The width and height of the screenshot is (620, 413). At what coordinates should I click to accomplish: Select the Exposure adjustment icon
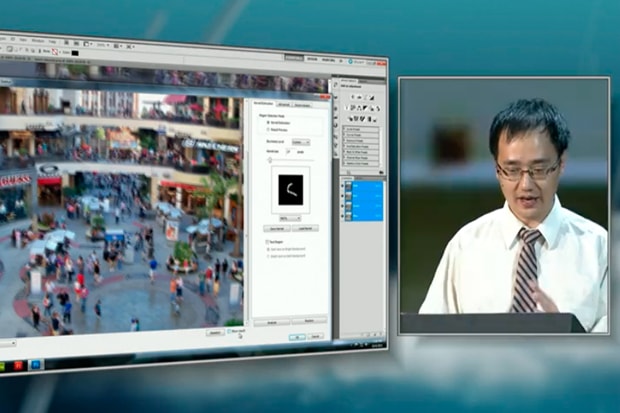tap(372, 98)
